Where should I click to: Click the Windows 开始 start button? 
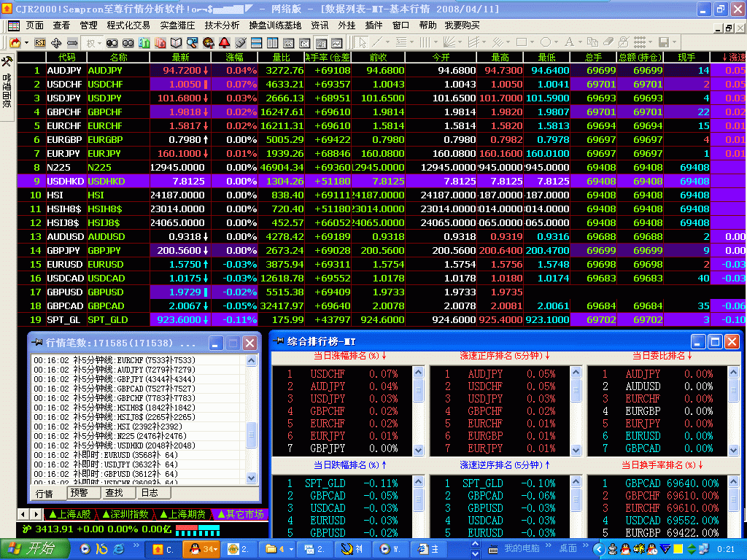point(34,549)
